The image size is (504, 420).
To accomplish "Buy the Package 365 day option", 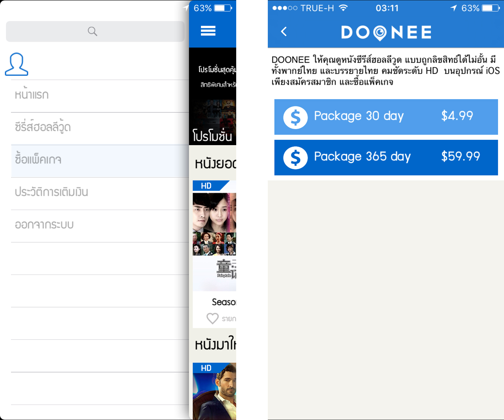I will [x=386, y=158].
